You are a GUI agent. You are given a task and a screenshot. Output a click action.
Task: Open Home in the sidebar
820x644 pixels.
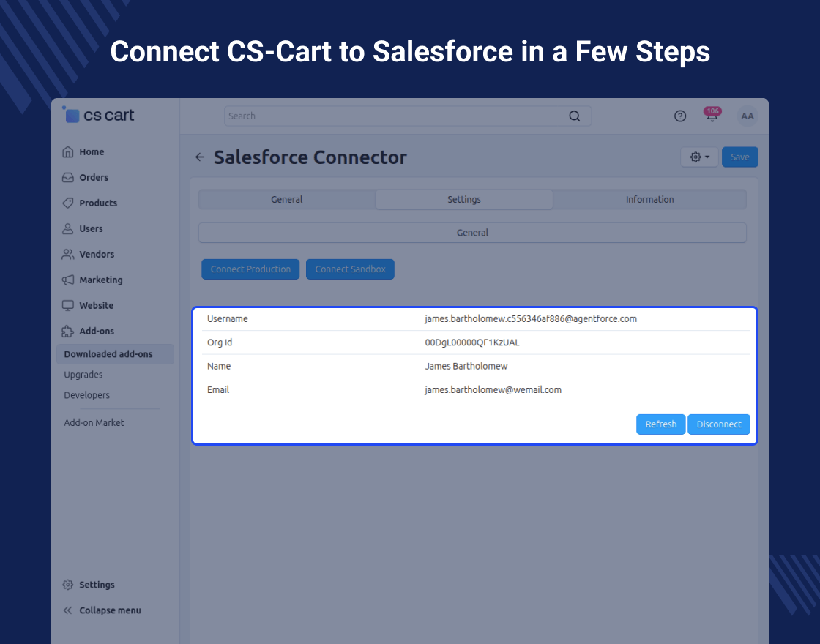(x=92, y=152)
